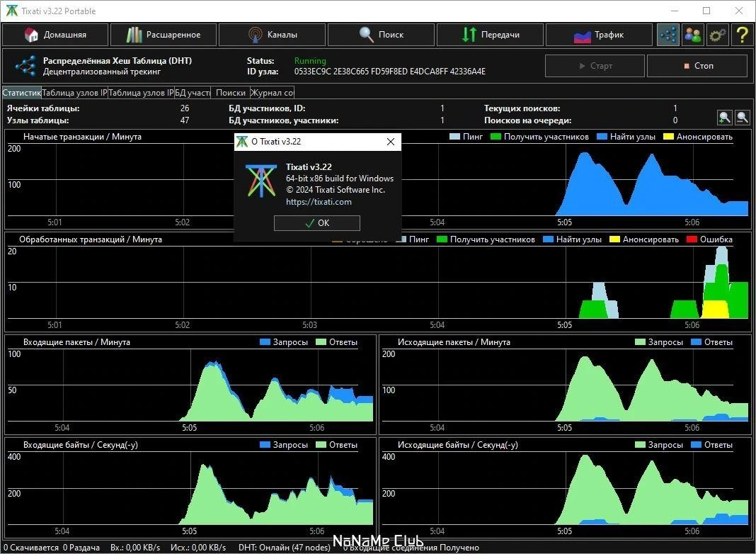756x554 pixels.
Task: Open settings via the gears icon
Action: pyautogui.click(x=718, y=35)
